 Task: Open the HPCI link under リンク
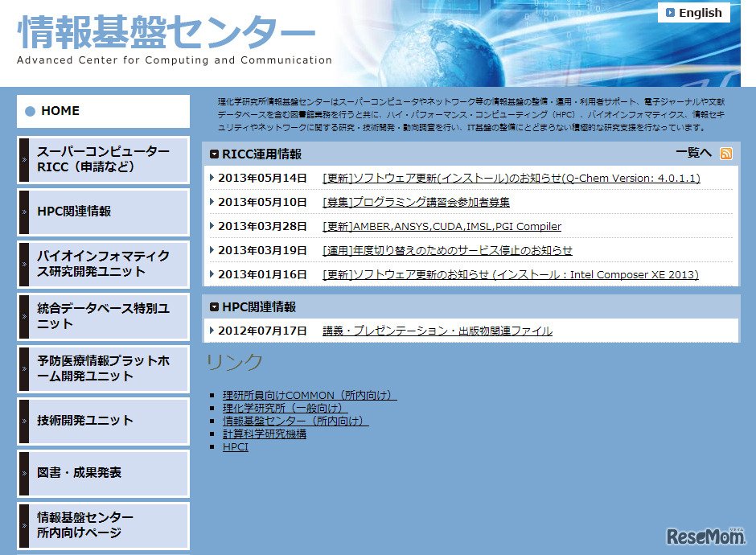point(235,447)
